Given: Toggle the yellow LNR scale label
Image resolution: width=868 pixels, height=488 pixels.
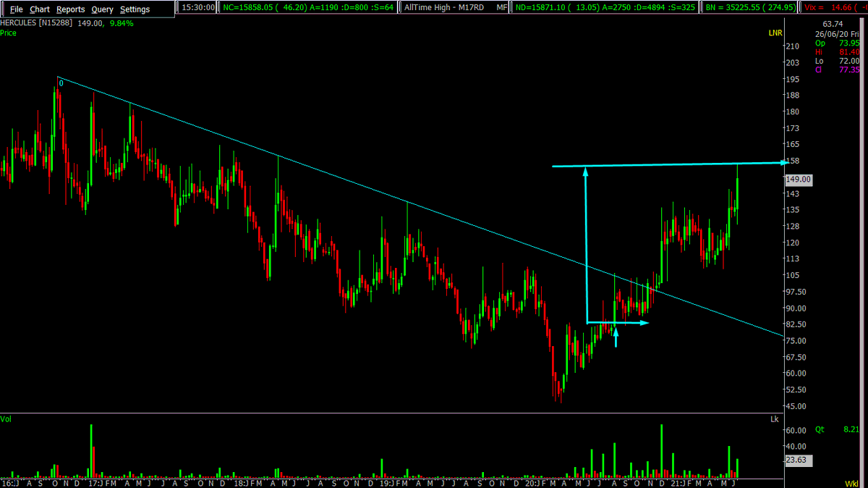Looking at the screenshot, I should pos(775,33).
